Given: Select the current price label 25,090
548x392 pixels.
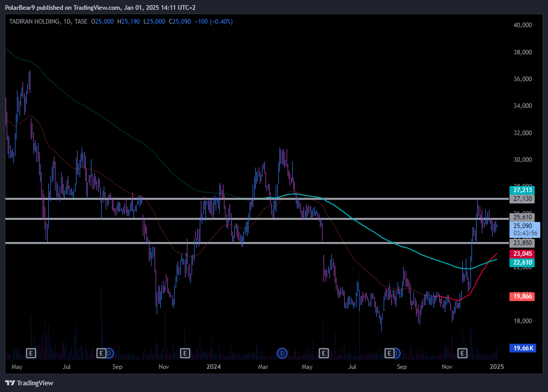Looking at the screenshot, I should pyautogui.click(x=523, y=226).
